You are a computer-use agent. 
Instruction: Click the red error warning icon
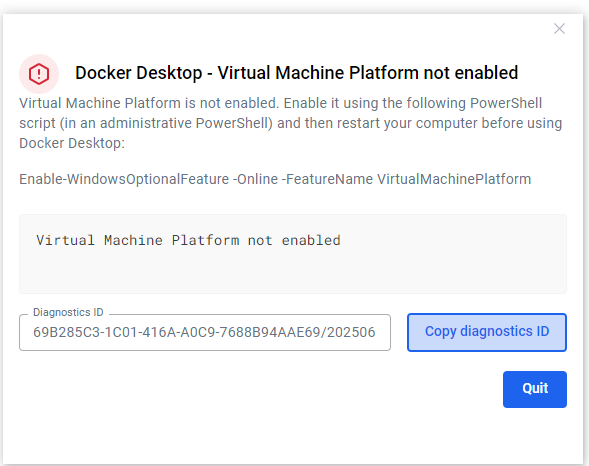pos(39,74)
